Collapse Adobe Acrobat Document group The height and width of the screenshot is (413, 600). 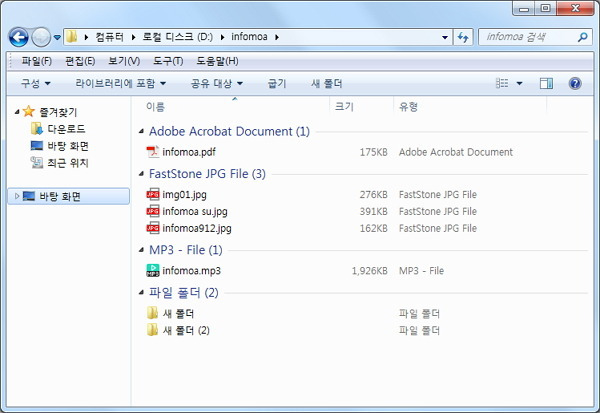pos(141,131)
